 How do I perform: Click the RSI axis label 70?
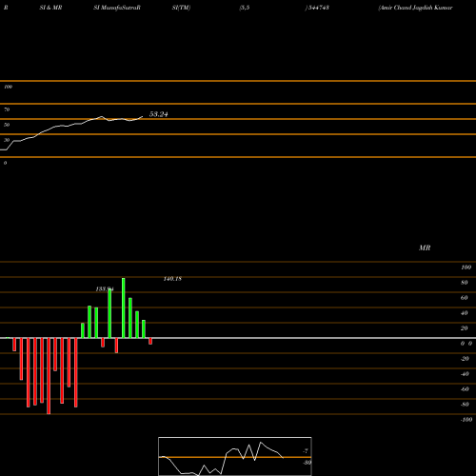tap(7, 109)
